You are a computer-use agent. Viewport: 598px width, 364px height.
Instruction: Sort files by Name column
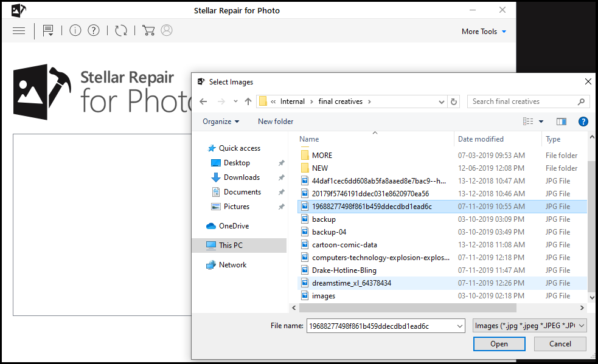(x=309, y=139)
